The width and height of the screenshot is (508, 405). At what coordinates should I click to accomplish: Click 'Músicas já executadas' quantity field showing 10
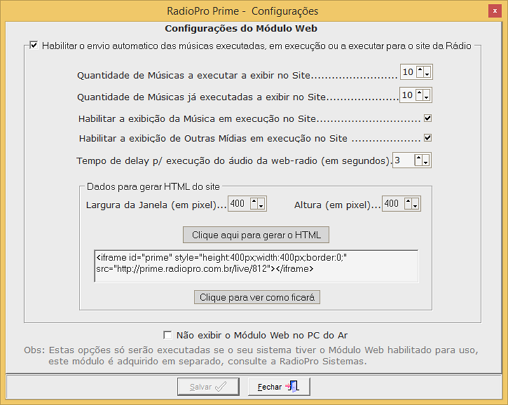coord(408,95)
